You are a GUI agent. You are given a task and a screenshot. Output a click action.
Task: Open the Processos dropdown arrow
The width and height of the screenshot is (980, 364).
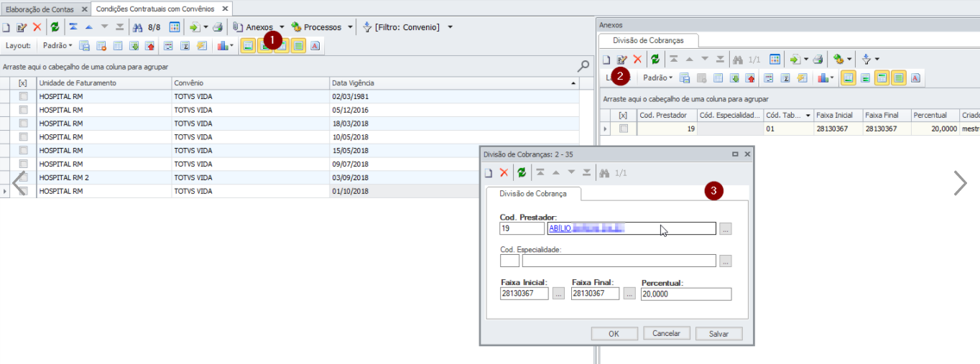[x=350, y=27]
